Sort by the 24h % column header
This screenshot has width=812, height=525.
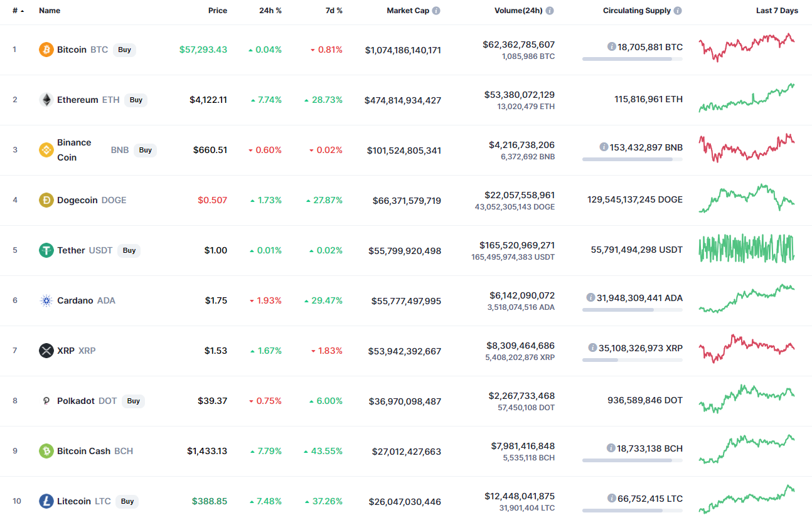[270, 11]
